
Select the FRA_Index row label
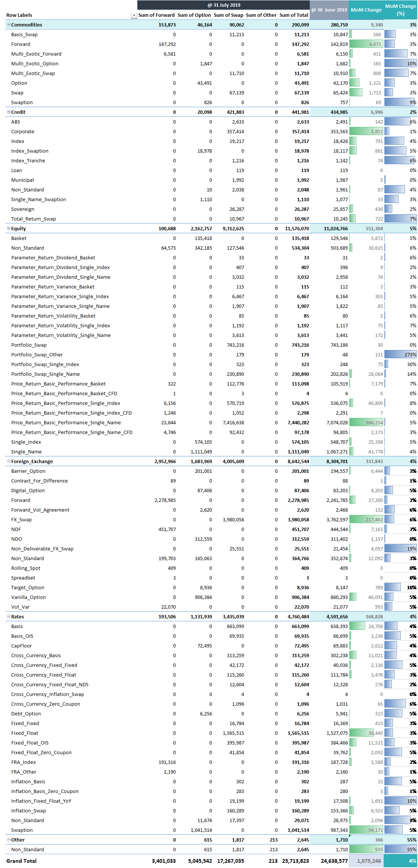[x=24, y=762]
